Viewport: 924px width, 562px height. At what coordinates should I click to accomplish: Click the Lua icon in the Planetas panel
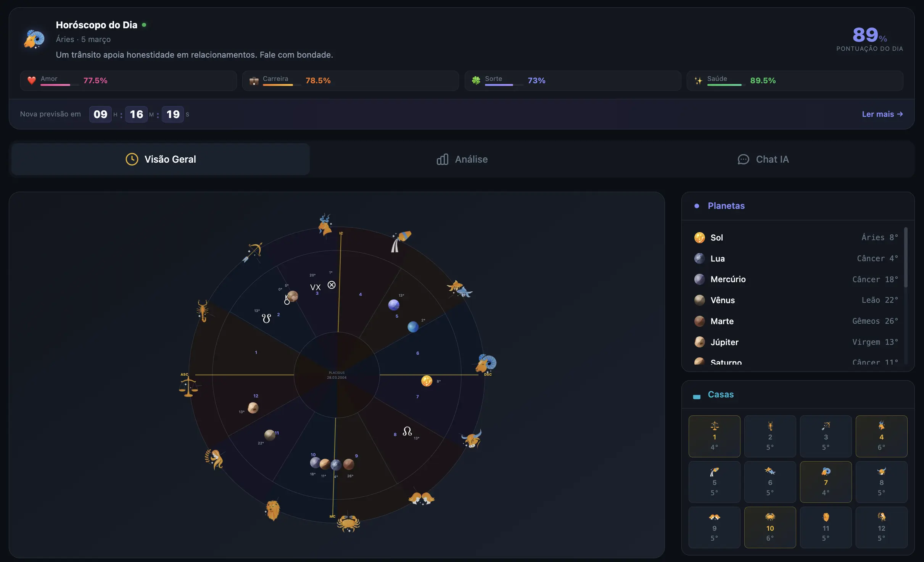(700, 258)
